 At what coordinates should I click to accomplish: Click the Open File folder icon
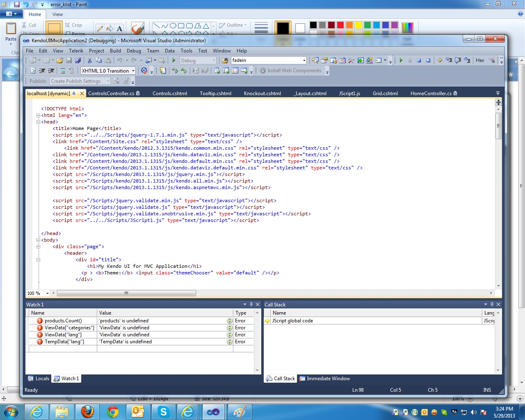[60, 60]
